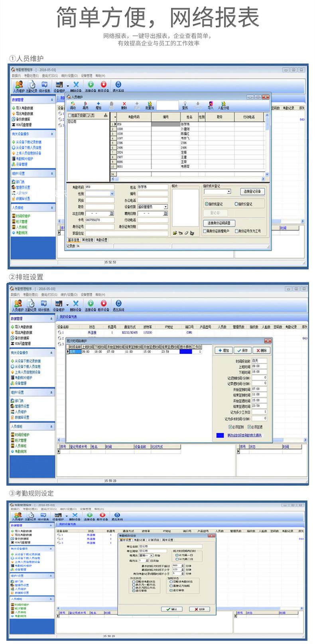Click 保存 button in shift time dialog
315x644 pixels.
pos(242,350)
